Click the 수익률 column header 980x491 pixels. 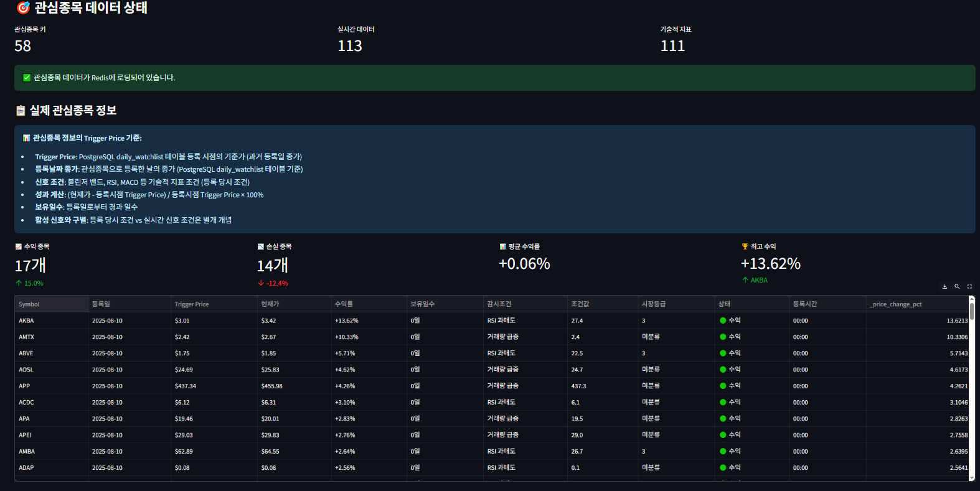(344, 304)
